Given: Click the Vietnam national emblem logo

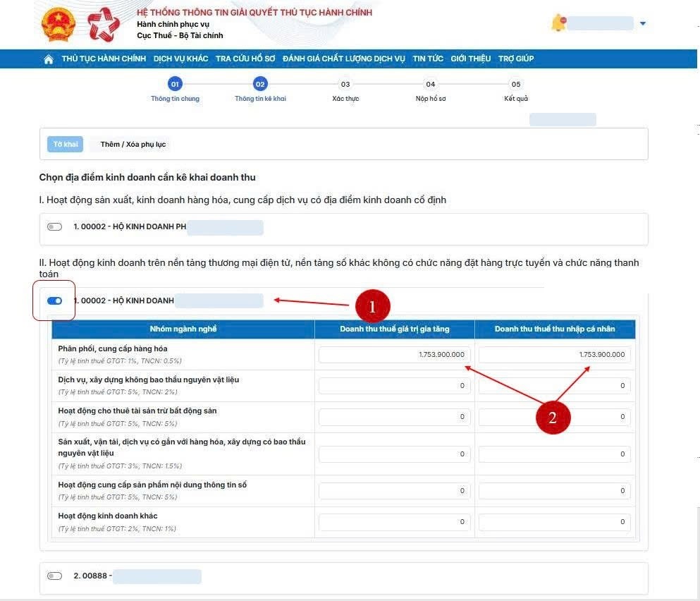Looking at the screenshot, I should click(x=58, y=25).
